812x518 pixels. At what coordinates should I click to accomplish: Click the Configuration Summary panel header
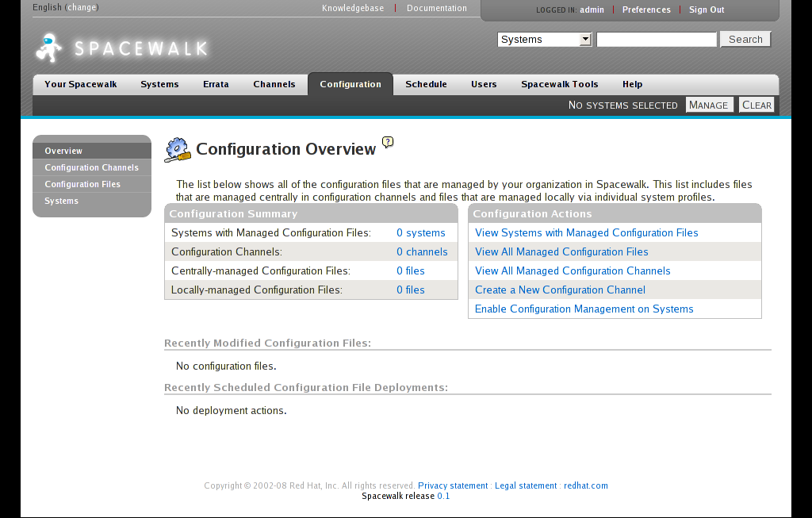tap(311, 213)
